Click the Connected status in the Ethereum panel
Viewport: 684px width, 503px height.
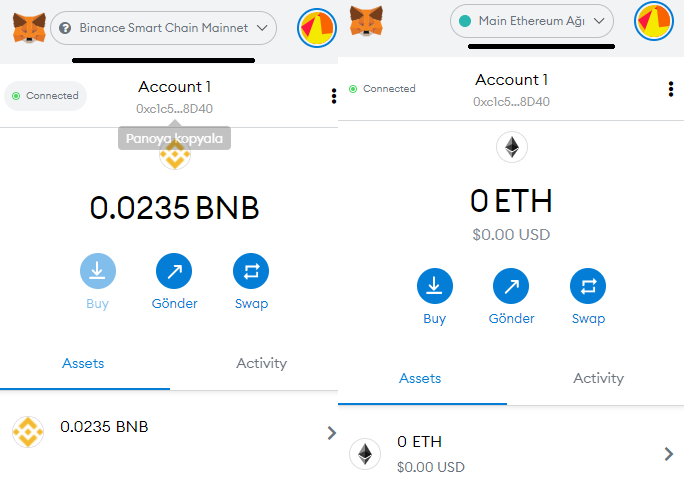[x=382, y=89]
